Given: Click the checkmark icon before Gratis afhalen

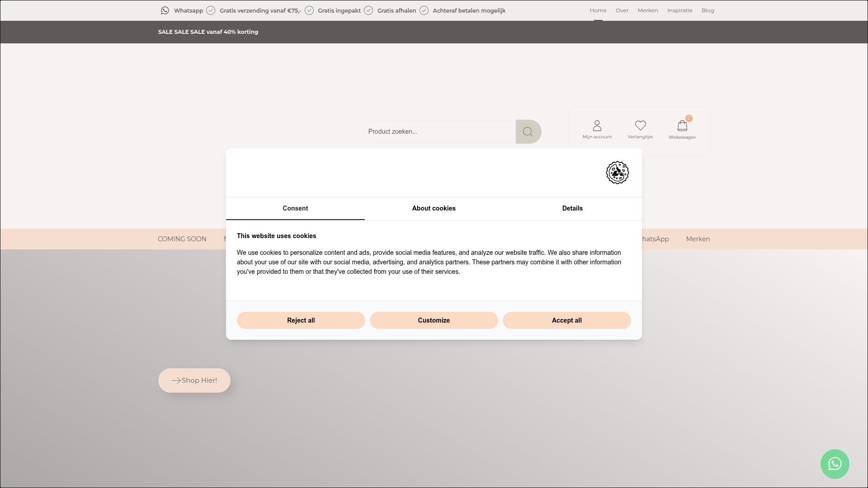Looking at the screenshot, I should [x=368, y=10].
